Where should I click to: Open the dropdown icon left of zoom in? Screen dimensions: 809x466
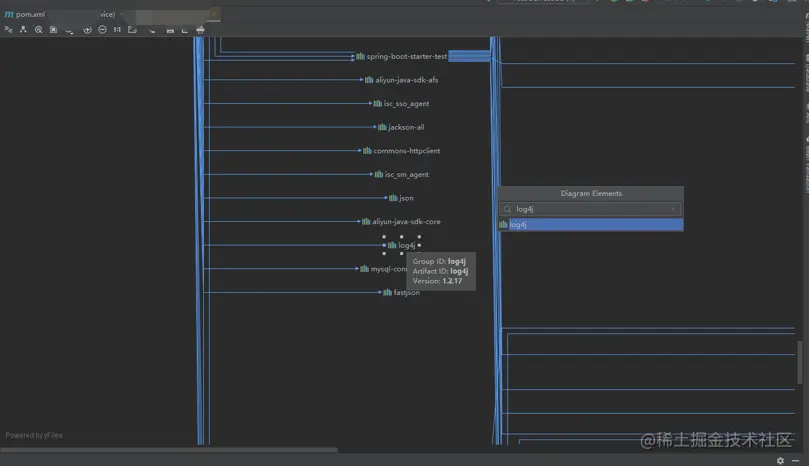pyautogui.click(x=69, y=31)
